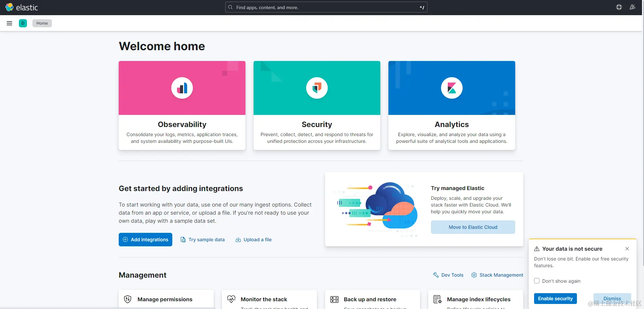This screenshot has height=309, width=644.
Task: Click the Dev Tools wrench icon
Action: tap(436, 275)
